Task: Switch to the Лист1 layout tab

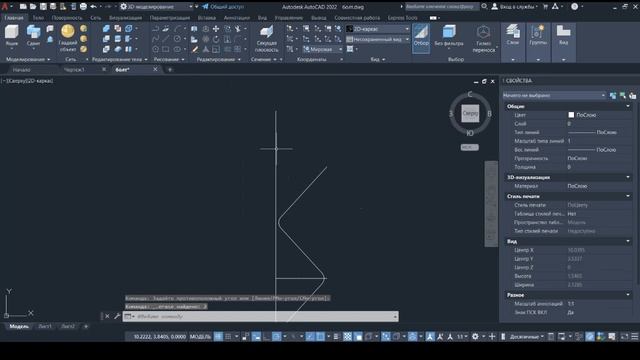Action: 45,327
